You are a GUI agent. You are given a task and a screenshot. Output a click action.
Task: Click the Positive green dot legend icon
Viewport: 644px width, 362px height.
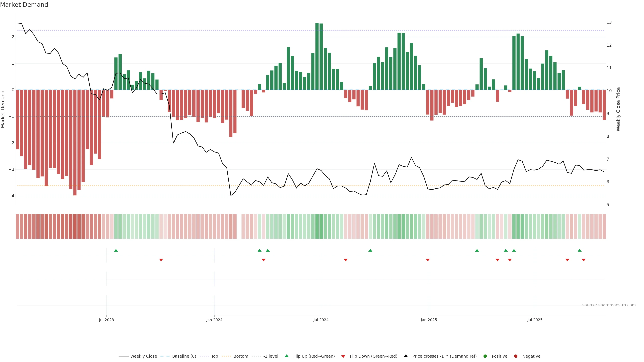485,356
